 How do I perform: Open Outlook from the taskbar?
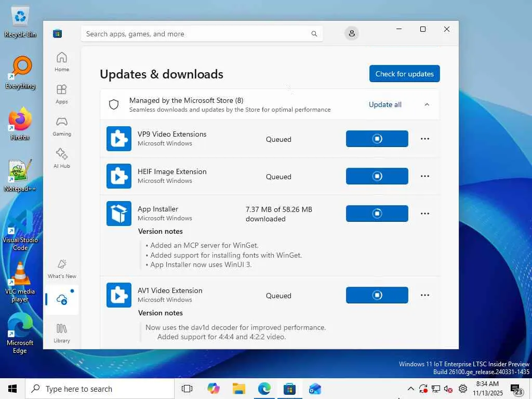(315, 389)
